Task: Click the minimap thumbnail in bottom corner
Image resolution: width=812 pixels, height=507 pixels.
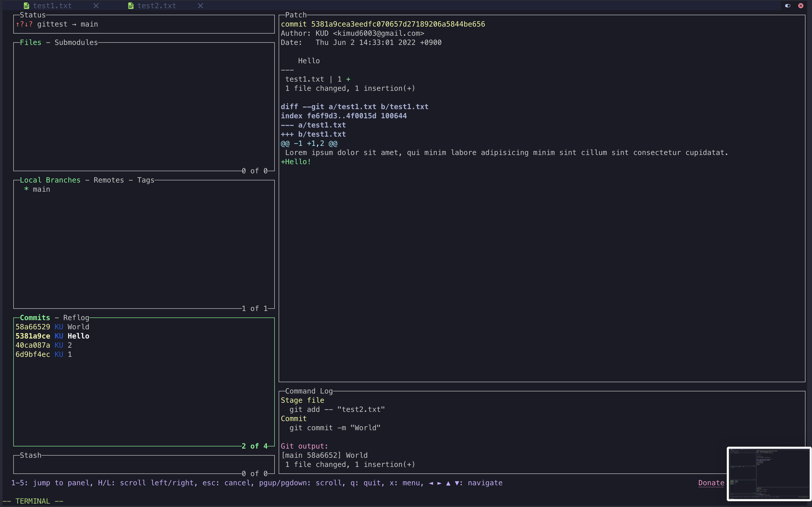Action: click(769, 474)
